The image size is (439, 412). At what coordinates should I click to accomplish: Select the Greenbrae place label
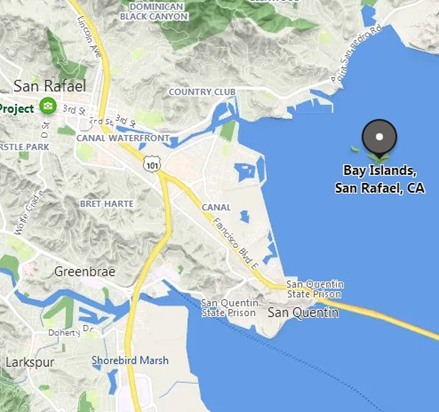[x=85, y=271]
